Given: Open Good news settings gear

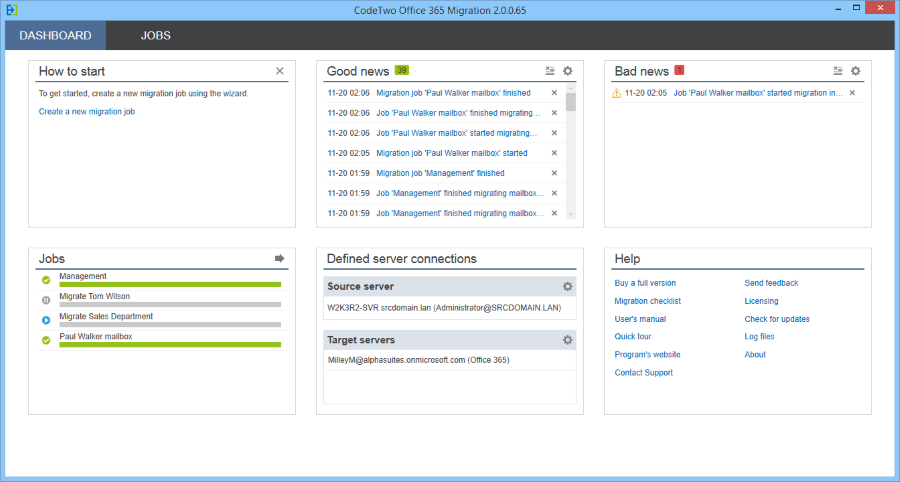Looking at the screenshot, I should pyautogui.click(x=568, y=71).
